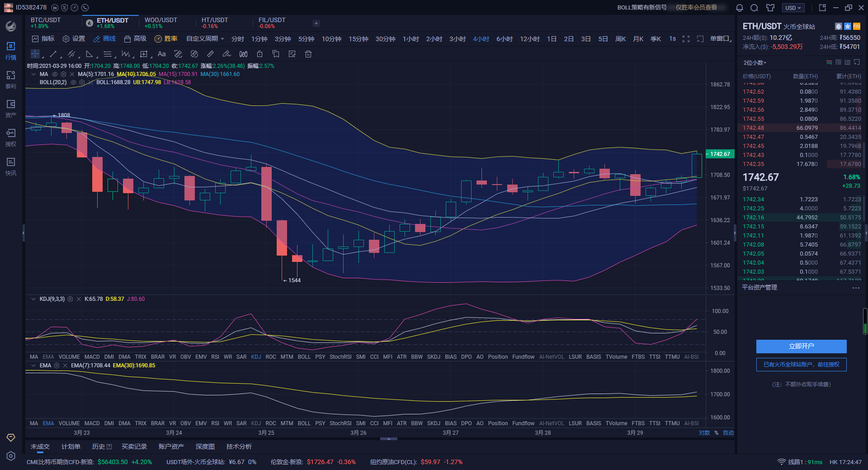Select the triangle angle drawing tool
This screenshot has height=470, width=868.
tap(90, 54)
